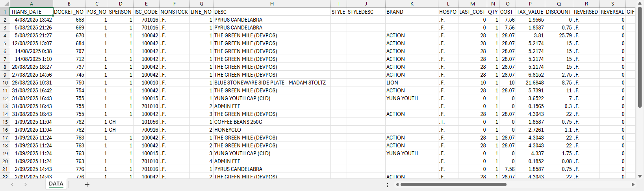Click the Select All corner triangle
This screenshot has height=191, width=644.
click(5, 4)
